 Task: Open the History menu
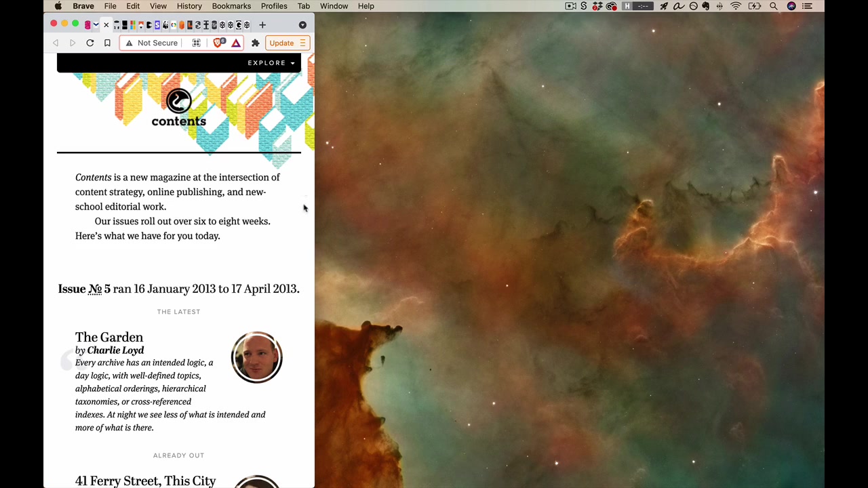coord(189,6)
